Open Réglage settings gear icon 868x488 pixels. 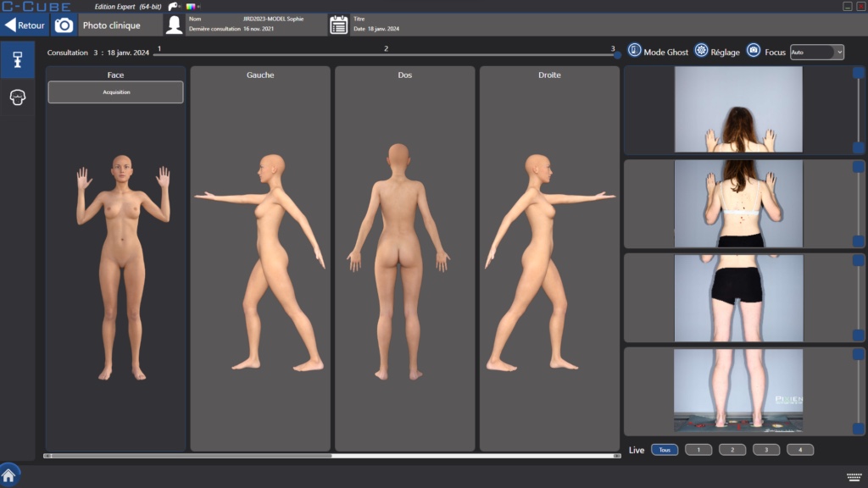pyautogui.click(x=701, y=52)
